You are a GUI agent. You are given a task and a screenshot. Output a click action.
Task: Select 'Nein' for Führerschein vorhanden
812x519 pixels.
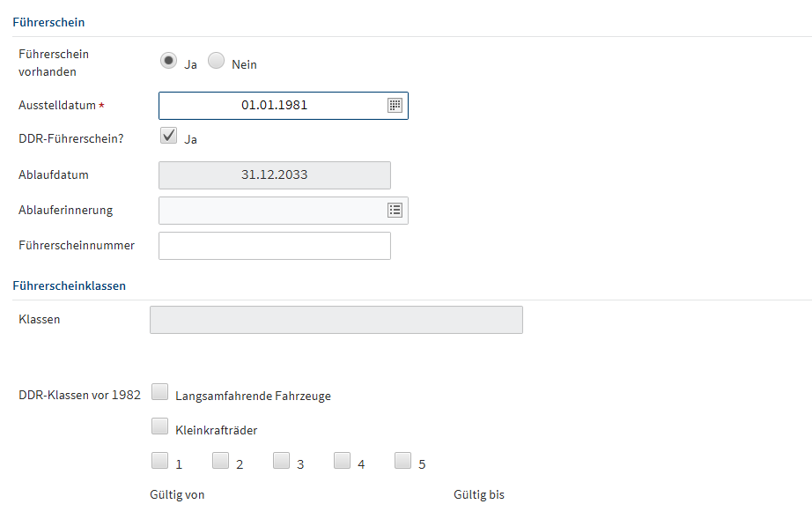tap(217, 61)
